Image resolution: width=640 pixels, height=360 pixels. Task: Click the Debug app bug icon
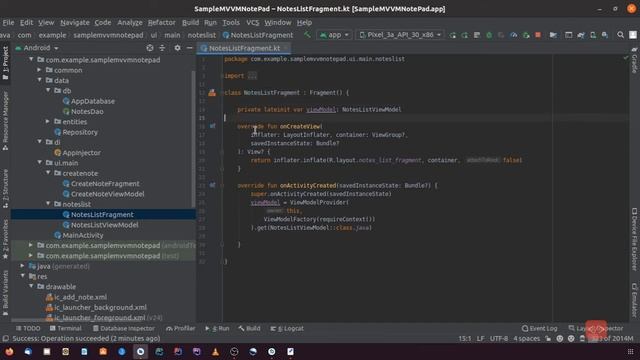[489, 35]
